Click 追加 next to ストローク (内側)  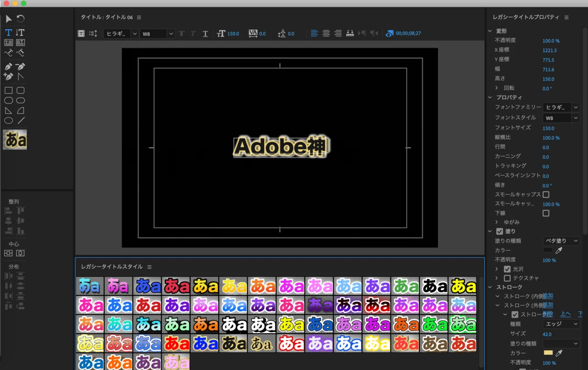[548, 296]
